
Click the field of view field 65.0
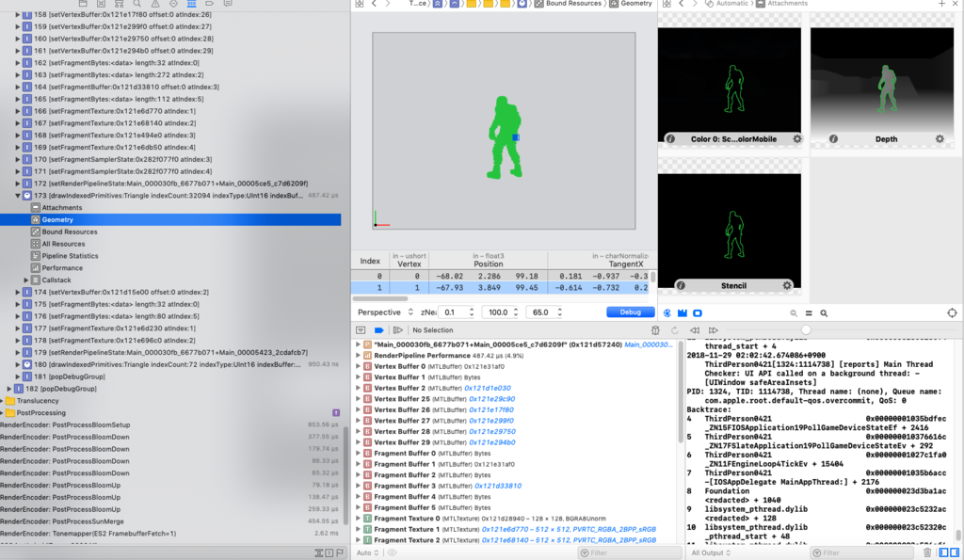click(540, 312)
